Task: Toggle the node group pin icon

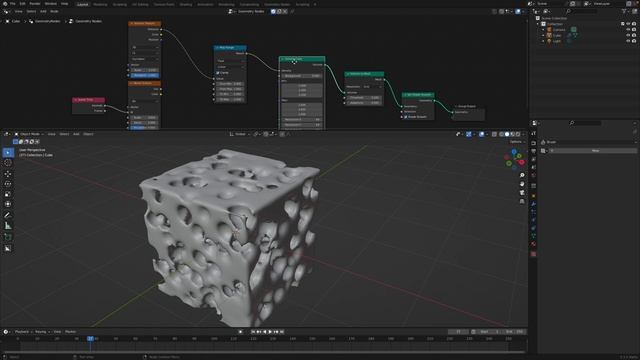Action: tap(292, 11)
